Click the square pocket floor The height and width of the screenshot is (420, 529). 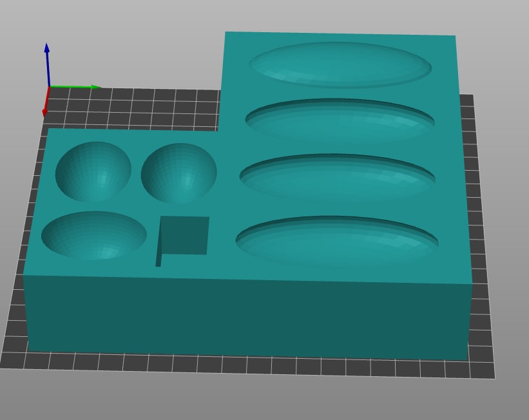pos(185,235)
